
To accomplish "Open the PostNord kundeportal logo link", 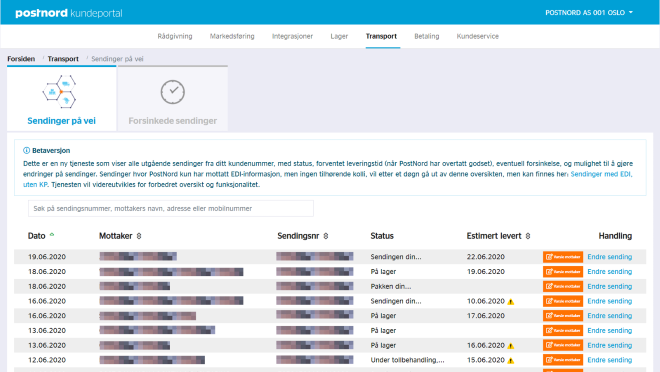I will [69, 13].
